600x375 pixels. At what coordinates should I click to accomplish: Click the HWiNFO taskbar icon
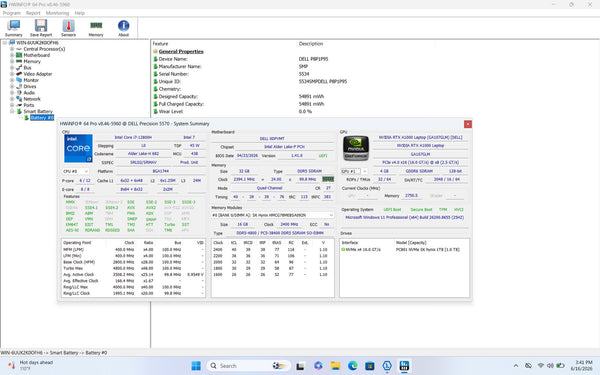coord(404,366)
